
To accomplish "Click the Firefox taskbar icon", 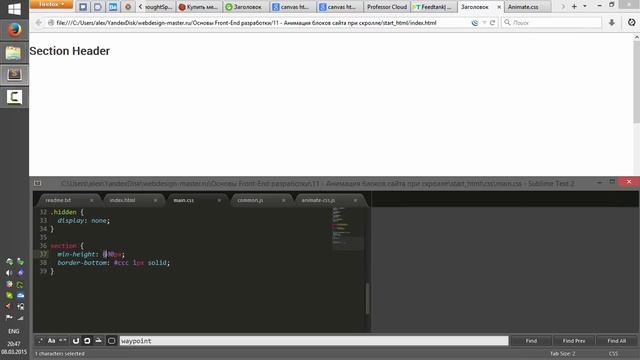I will pyautogui.click(x=14, y=30).
